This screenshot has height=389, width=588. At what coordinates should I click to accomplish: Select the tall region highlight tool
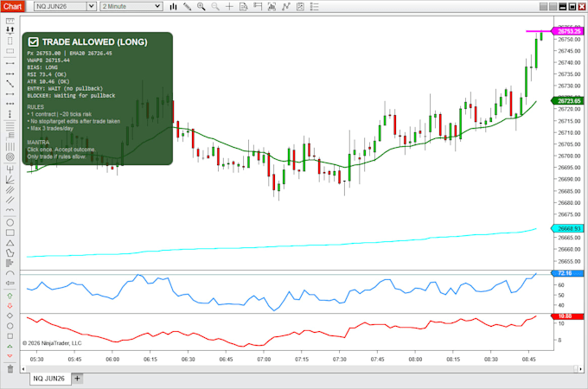point(10,41)
